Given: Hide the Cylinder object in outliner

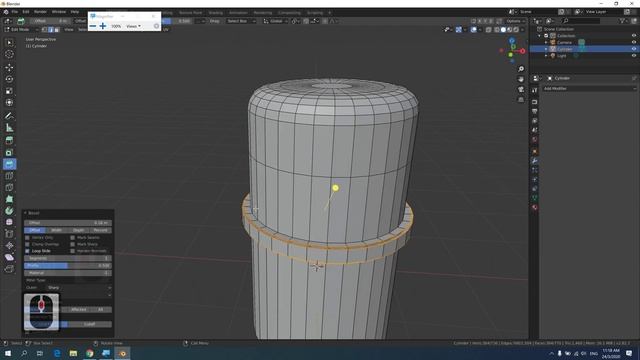Looking at the screenshot, I should click(633, 49).
